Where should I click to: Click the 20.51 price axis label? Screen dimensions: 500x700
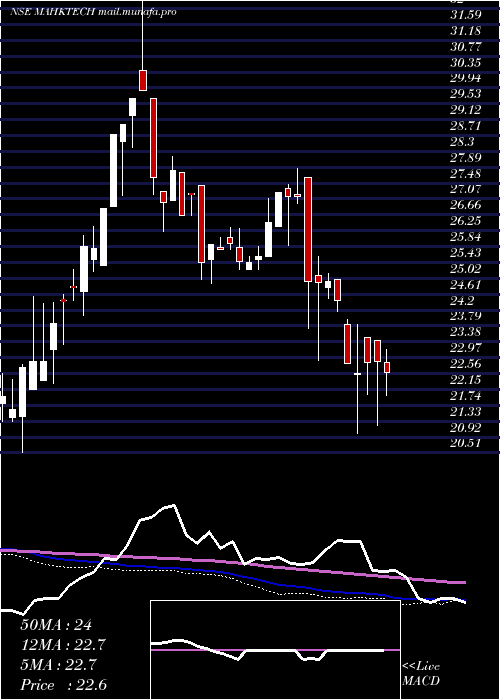(x=466, y=443)
